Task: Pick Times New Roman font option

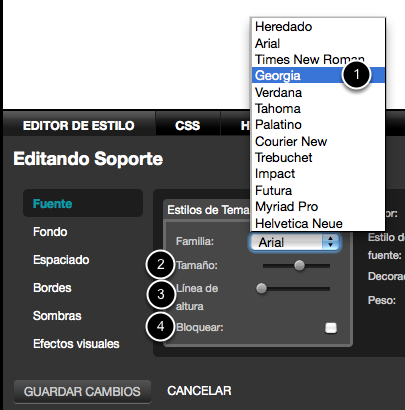Action: click(x=318, y=59)
